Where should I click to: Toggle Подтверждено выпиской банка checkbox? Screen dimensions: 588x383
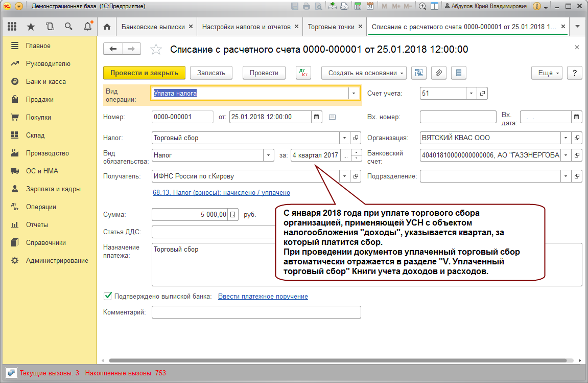108,296
